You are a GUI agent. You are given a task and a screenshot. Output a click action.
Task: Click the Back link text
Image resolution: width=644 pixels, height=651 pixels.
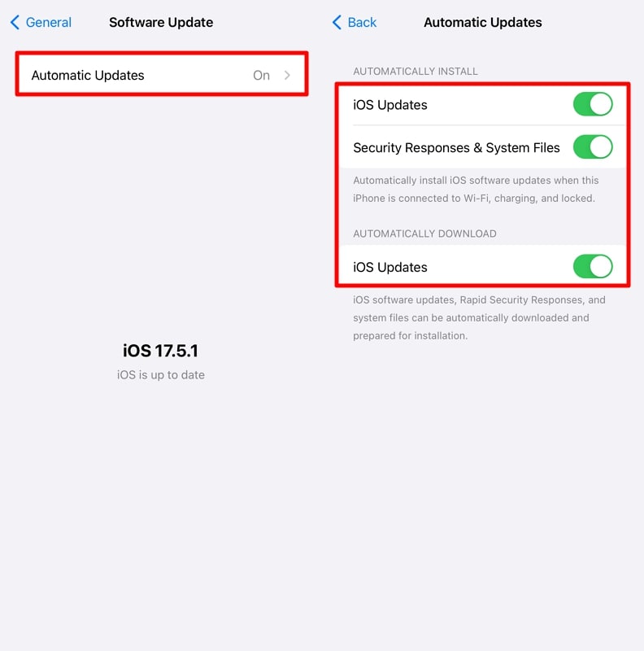click(362, 23)
